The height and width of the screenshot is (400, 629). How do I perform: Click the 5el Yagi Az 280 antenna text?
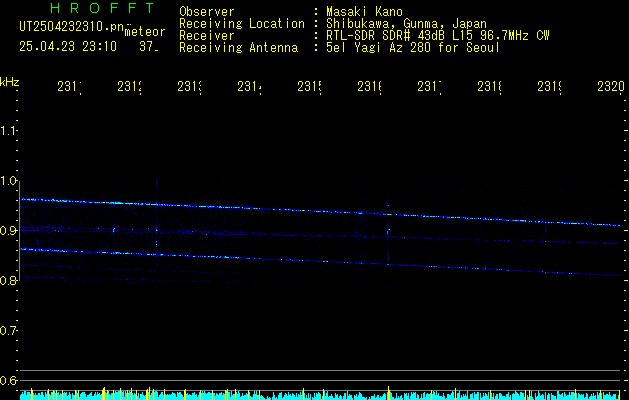point(413,48)
